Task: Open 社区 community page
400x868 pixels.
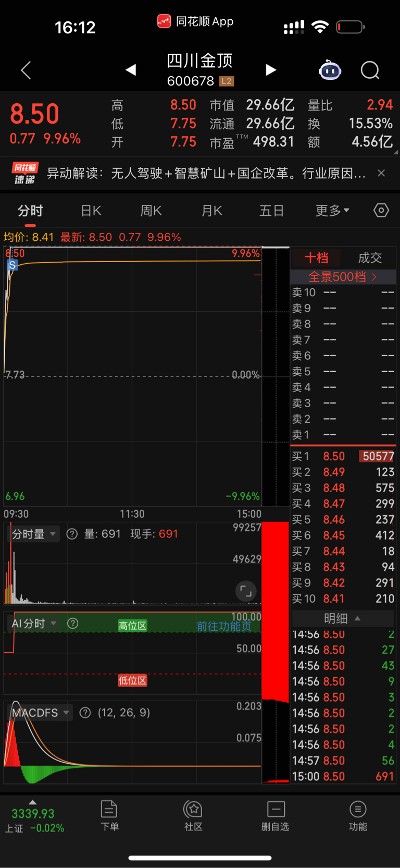Action: point(193,816)
